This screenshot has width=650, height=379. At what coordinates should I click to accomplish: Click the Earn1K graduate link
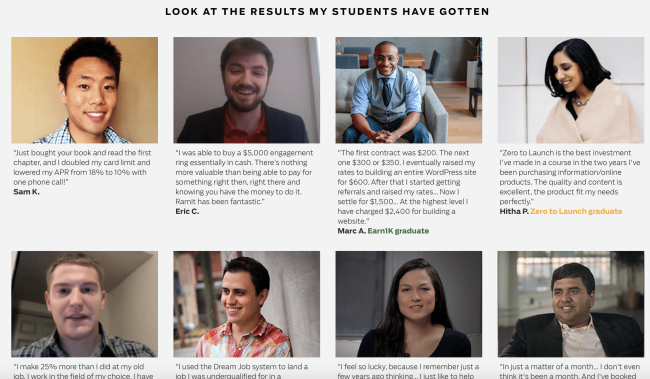[x=398, y=231]
